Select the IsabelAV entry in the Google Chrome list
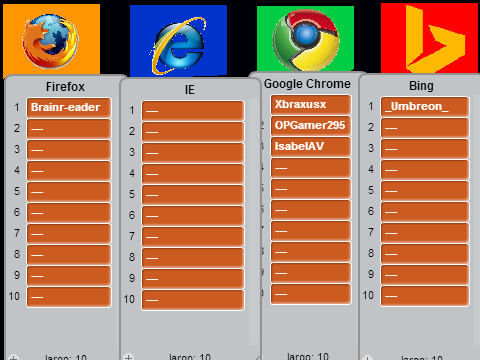 311,147
